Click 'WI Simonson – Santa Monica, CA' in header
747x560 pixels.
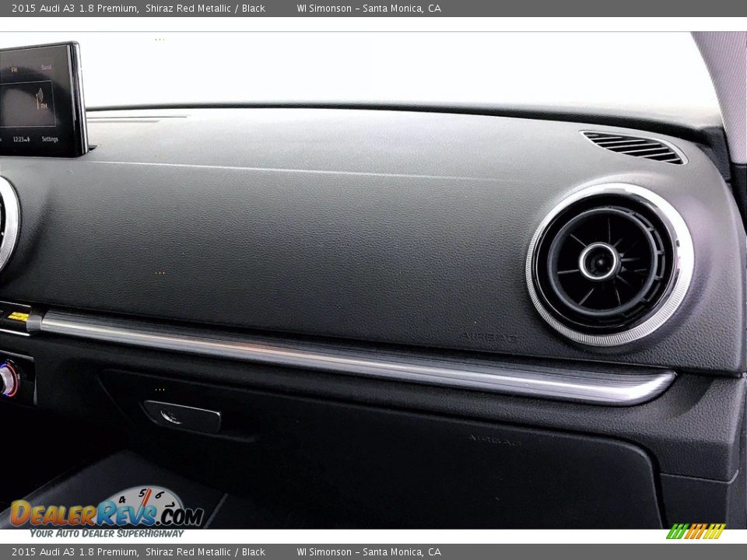coord(368,9)
